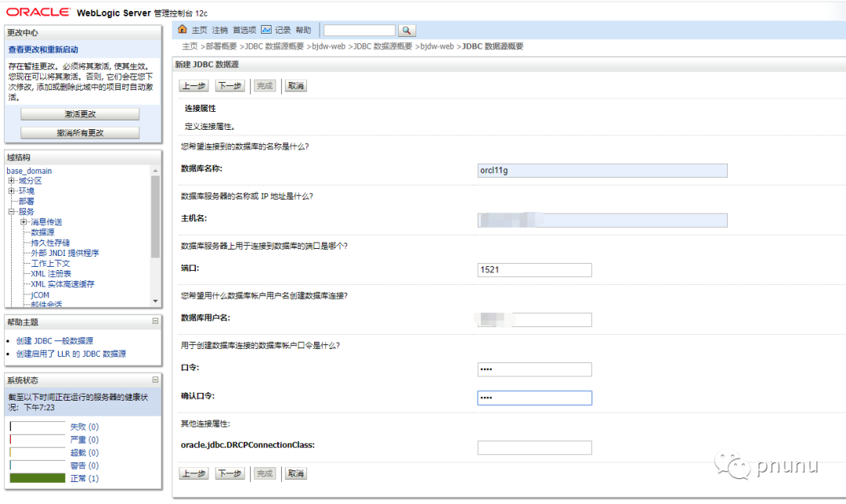Screen dimensions: 846x504
Task: Select 持久性存储 in the domain tree
Action: tap(50, 243)
